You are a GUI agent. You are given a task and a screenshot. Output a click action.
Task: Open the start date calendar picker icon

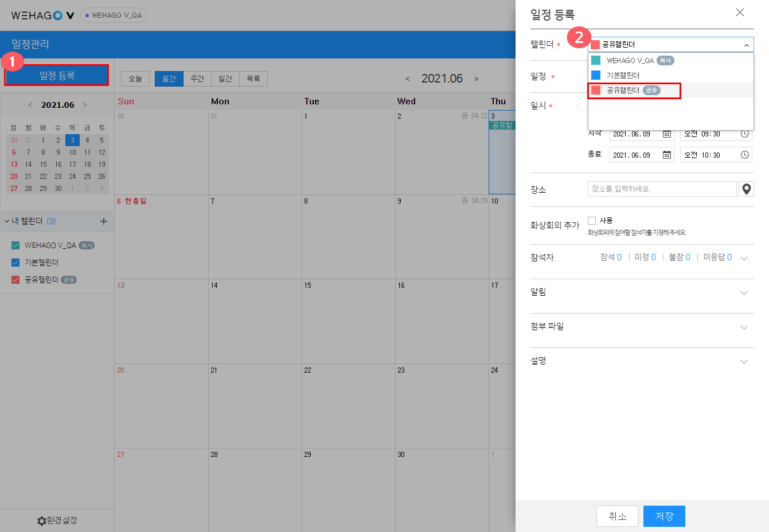click(x=667, y=134)
